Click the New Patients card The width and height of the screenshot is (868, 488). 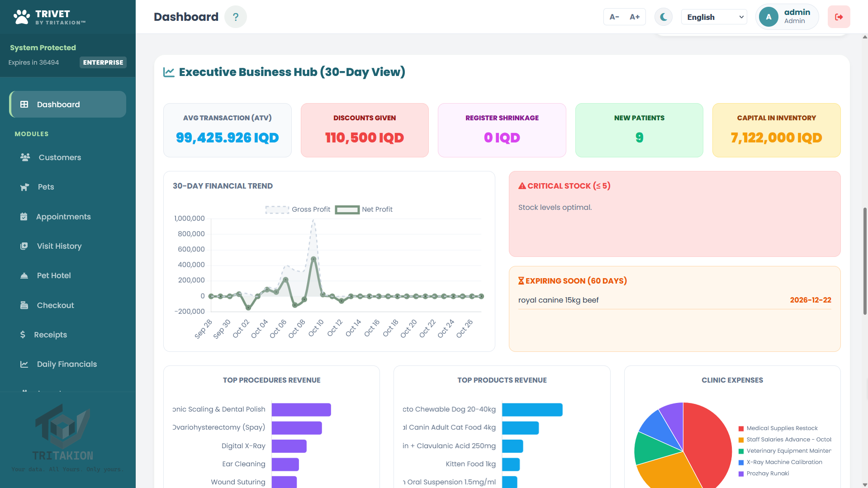tap(639, 130)
